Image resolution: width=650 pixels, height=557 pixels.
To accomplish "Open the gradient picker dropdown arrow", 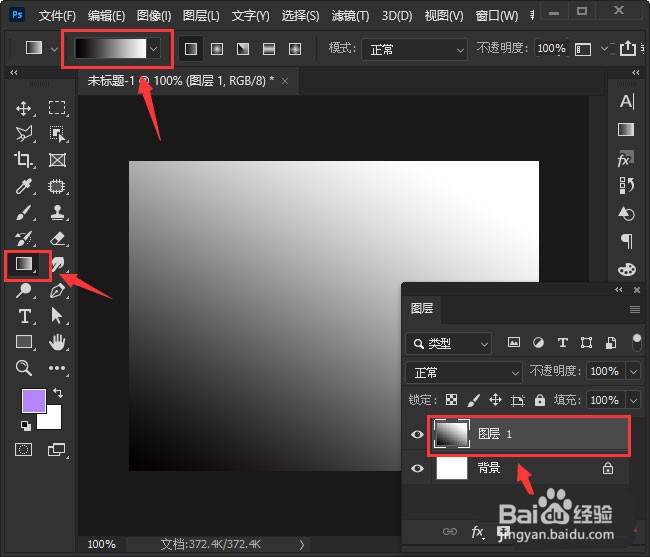I will pos(154,49).
